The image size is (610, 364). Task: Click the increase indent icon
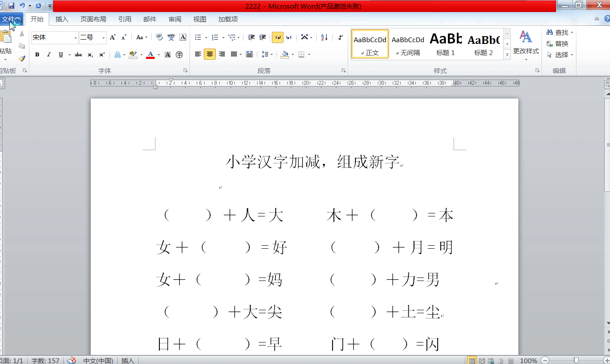click(x=262, y=37)
